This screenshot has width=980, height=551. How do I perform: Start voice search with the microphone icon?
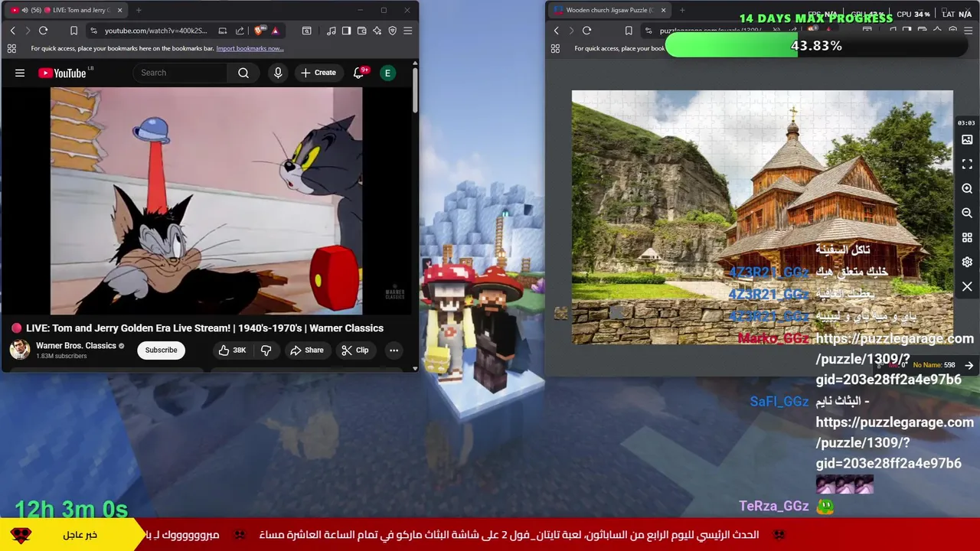(278, 73)
